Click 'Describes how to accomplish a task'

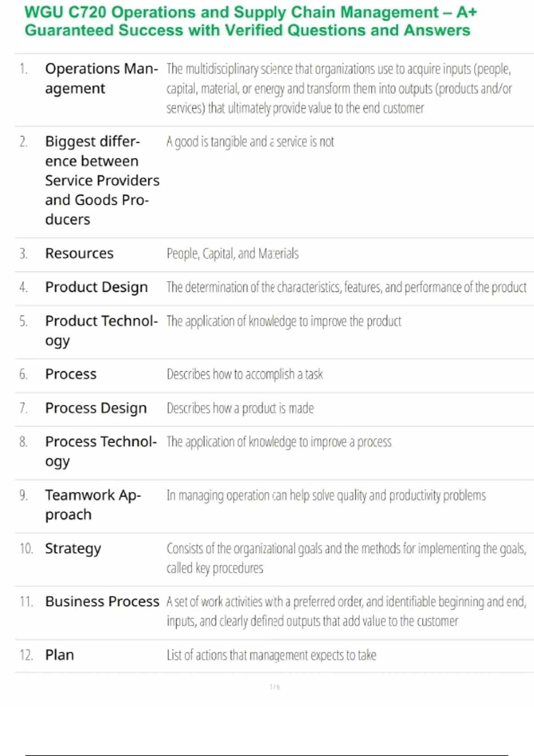(x=244, y=374)
